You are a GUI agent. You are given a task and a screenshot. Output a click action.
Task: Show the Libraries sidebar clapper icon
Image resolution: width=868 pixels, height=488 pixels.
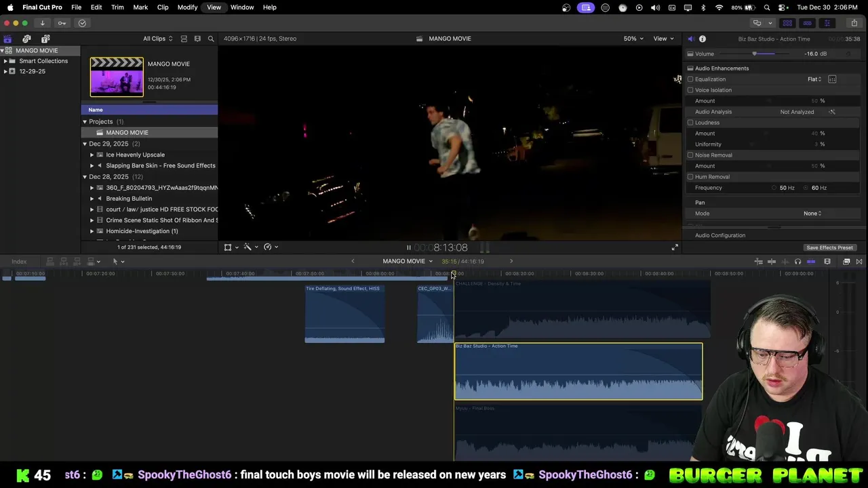[x=7, y=39]
